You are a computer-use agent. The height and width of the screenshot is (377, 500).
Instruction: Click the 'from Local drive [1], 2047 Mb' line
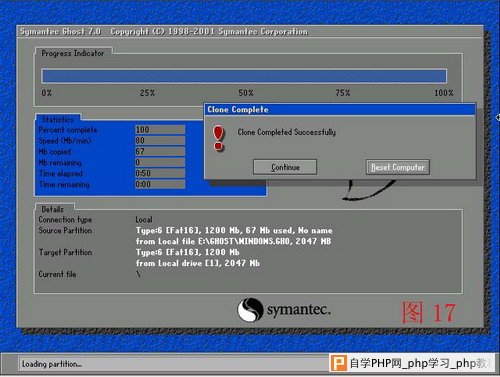click(x=198, y=263)
